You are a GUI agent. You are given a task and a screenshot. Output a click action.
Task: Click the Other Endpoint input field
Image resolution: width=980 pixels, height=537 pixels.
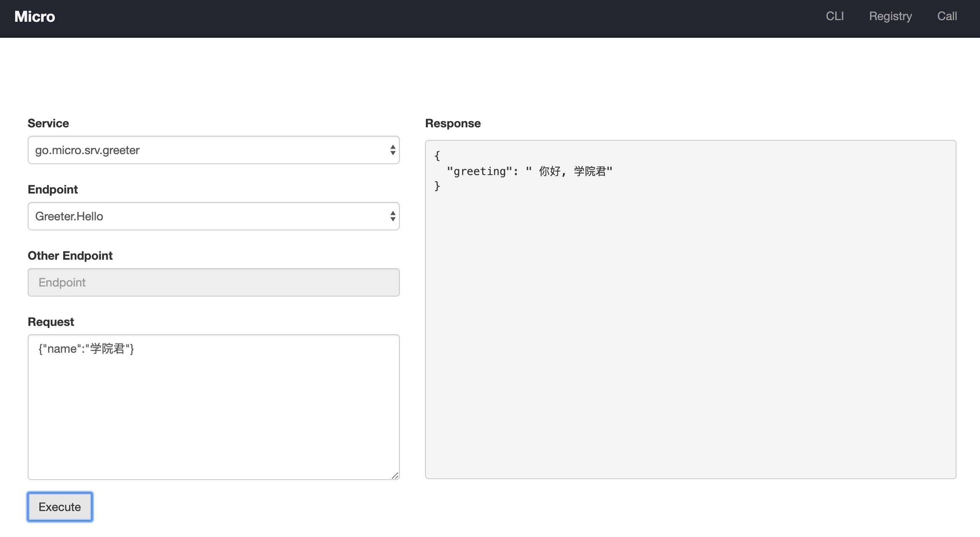tap(214, 282)
